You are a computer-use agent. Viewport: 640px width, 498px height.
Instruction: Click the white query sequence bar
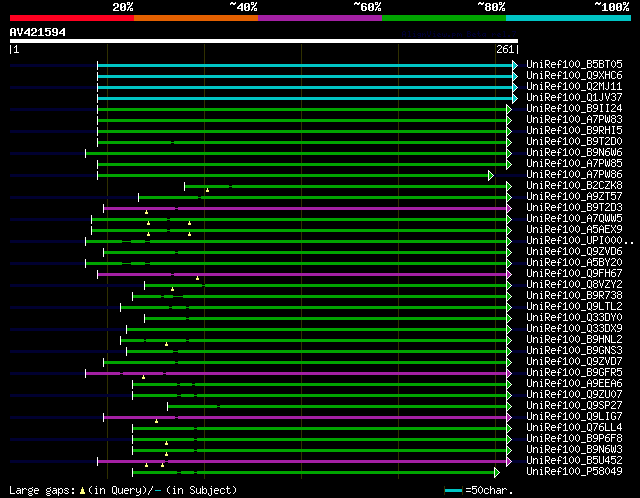[x=263, y=41]
